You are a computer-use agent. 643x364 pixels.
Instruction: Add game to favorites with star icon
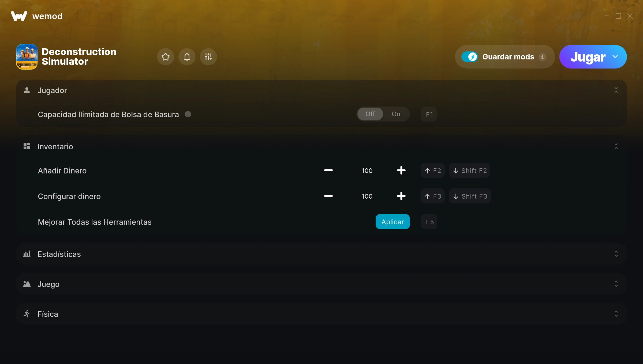tap(166, 57)
